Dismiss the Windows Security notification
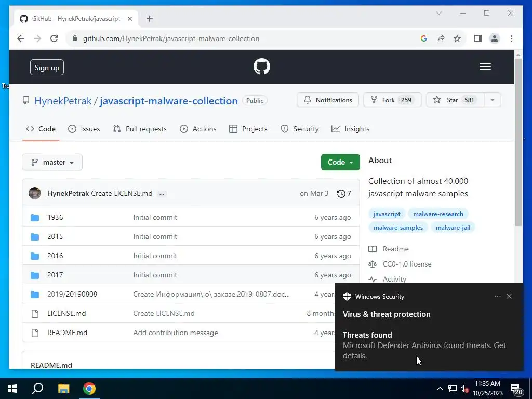Viewport: 532px width, 399px height. [x=509, y=296]
